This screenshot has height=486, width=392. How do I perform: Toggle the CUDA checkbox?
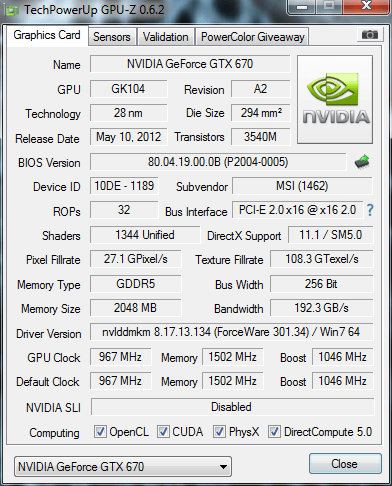[x=163, y=432]
